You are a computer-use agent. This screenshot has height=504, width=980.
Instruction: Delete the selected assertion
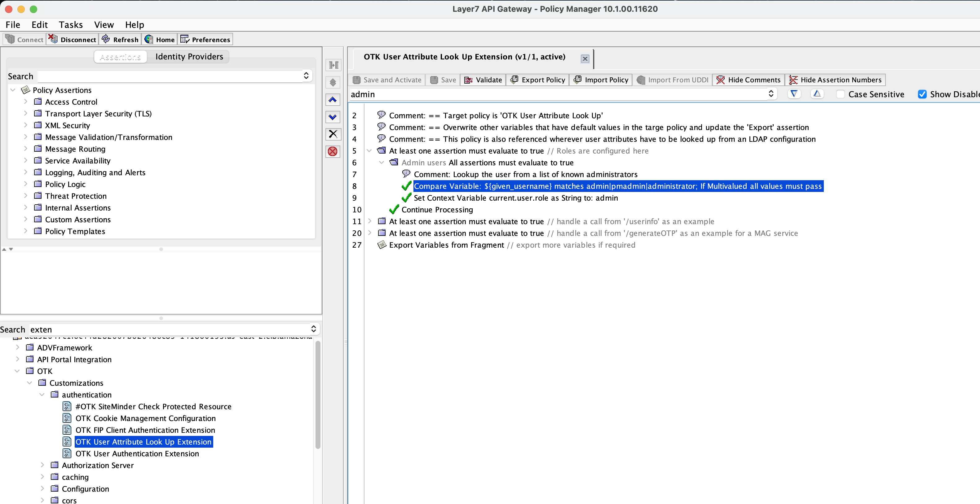pos(333,134)
